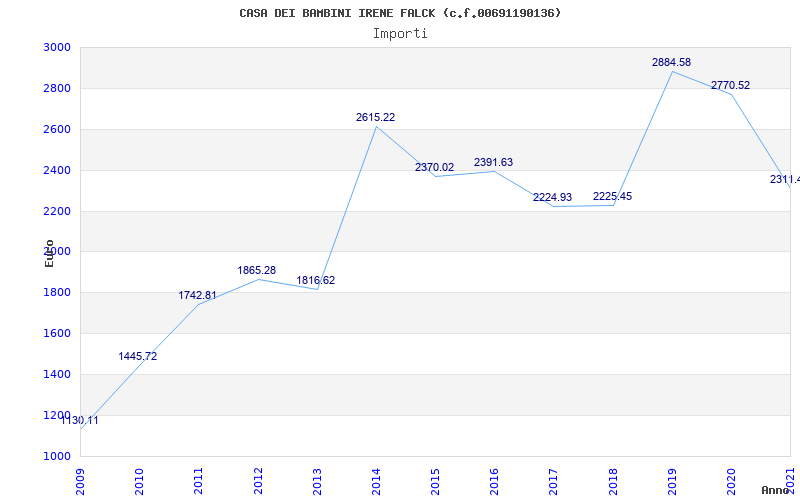Click the 1400 y-axis tick label

56,374
